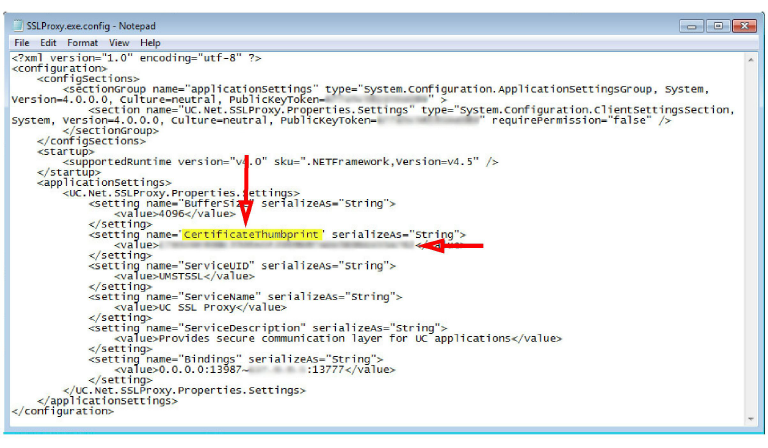This screenshot has width=768, height=448.
Task: Click the closing </startup> tag
Action: click(69, 172)
